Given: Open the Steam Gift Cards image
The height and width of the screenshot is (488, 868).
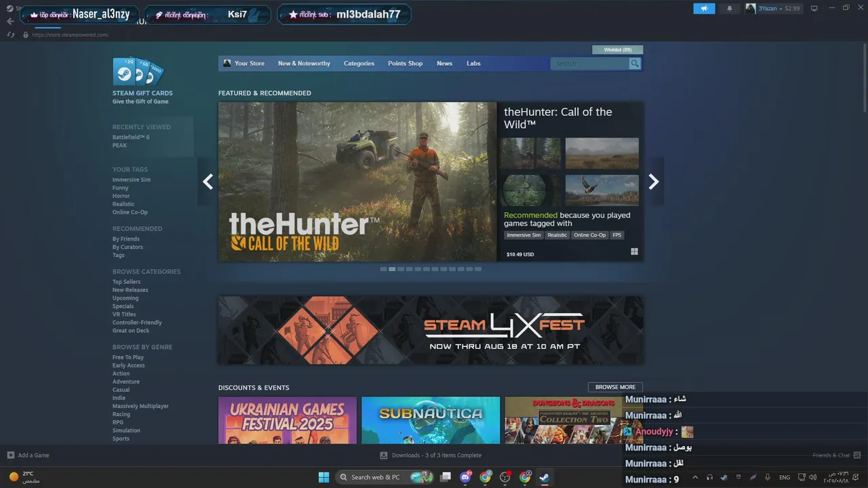Looking at the screenshot, I should click(x=138, y=71).
